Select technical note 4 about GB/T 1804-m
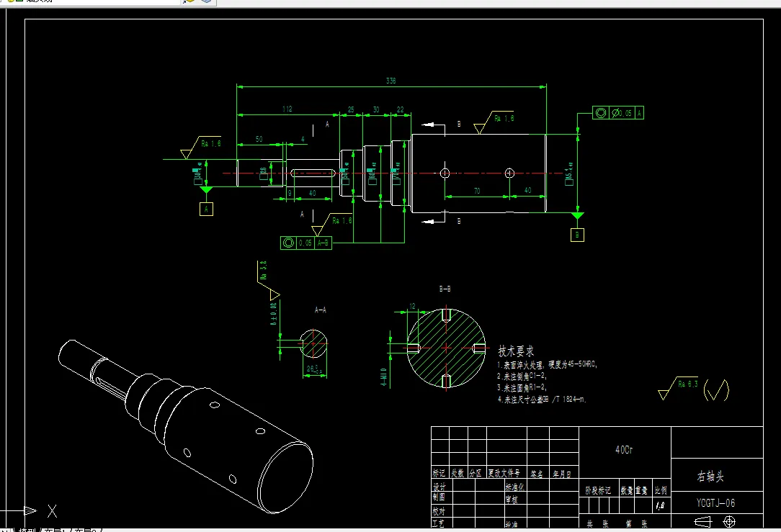This screenshot has width=781, height=532. pyautogui.click(x=542, y=399)
